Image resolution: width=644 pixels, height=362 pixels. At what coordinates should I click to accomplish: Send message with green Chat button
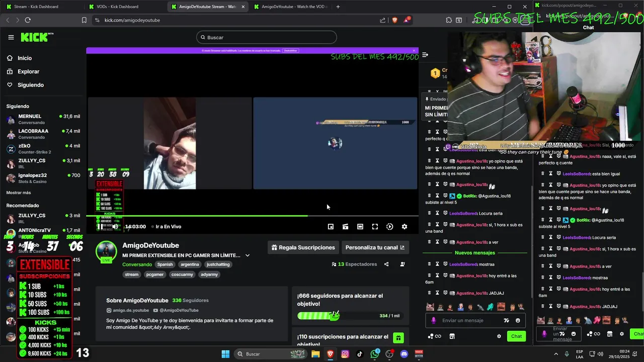(x=517, y=336)
